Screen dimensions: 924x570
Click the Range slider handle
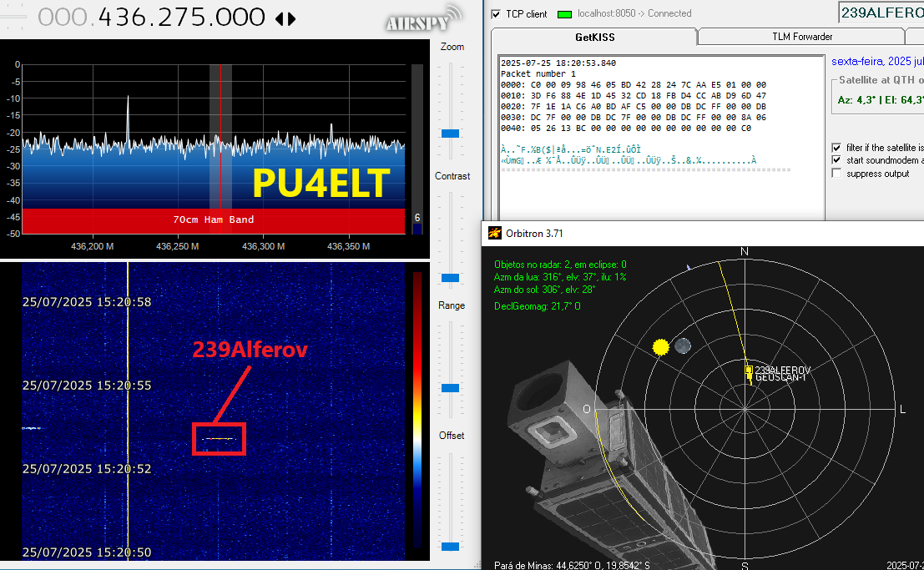[x=451, y=388]
